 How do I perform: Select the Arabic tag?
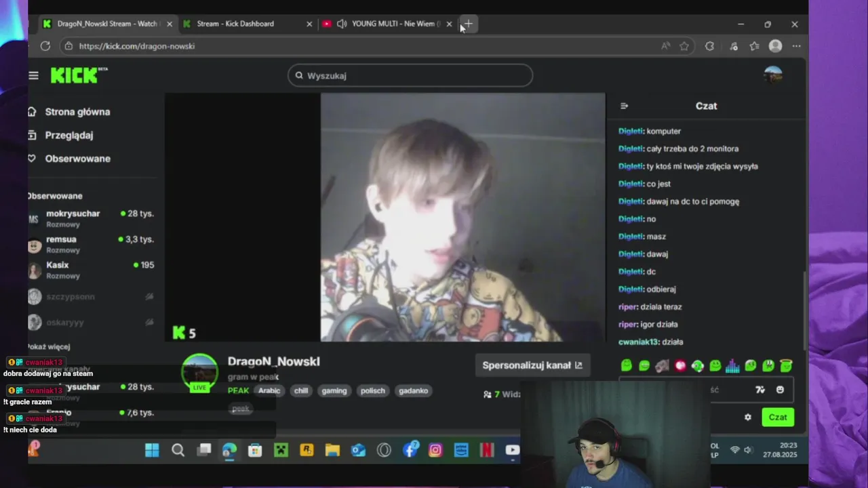269,390
